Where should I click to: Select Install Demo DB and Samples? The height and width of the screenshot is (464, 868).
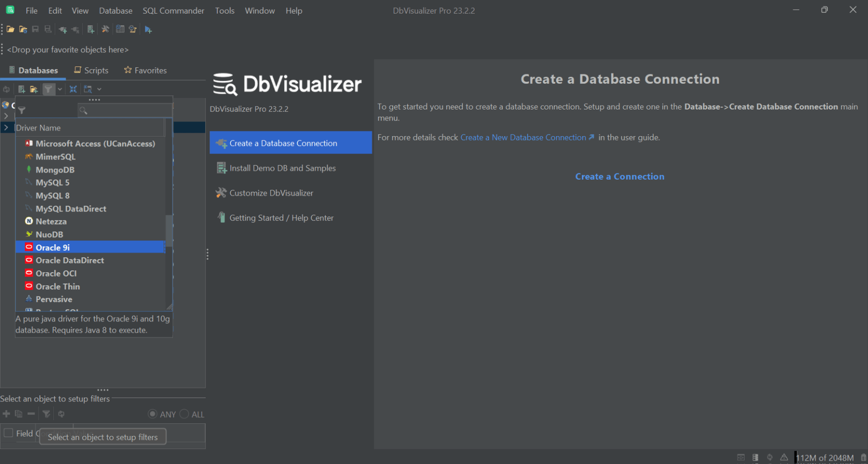pos(282,168)
